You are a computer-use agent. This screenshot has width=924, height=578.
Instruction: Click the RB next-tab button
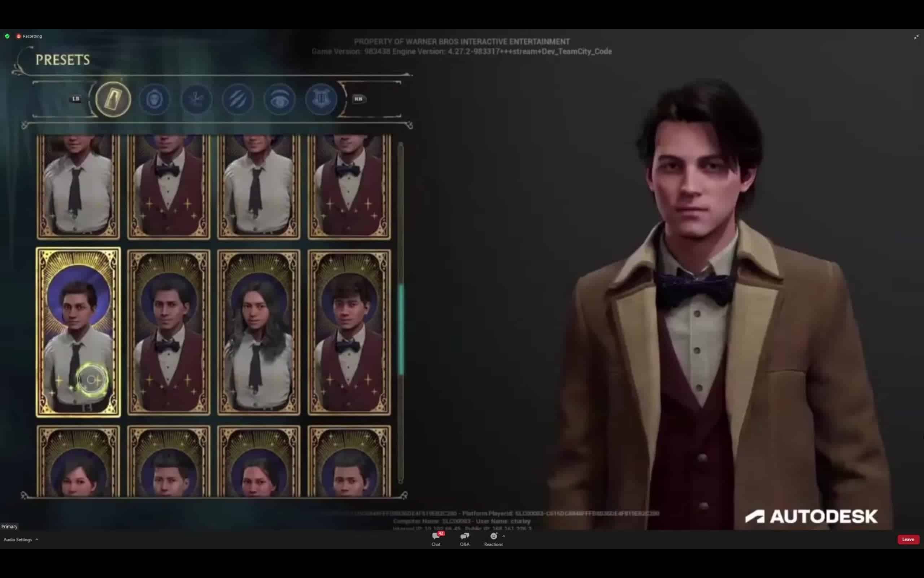tap(358, 99)
